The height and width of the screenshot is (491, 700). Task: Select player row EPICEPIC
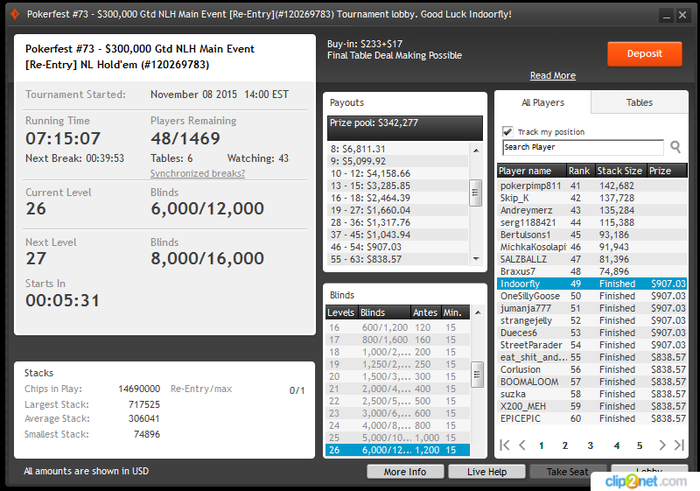click(x=592, y=419)
